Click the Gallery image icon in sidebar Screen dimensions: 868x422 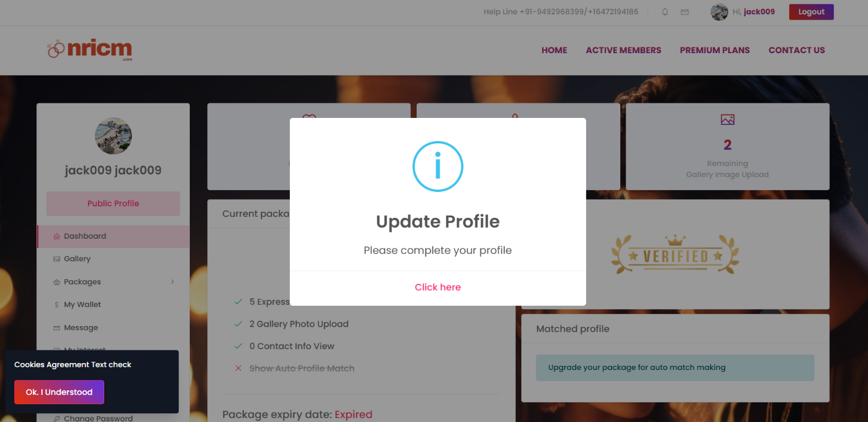click(x=57, y=259)
